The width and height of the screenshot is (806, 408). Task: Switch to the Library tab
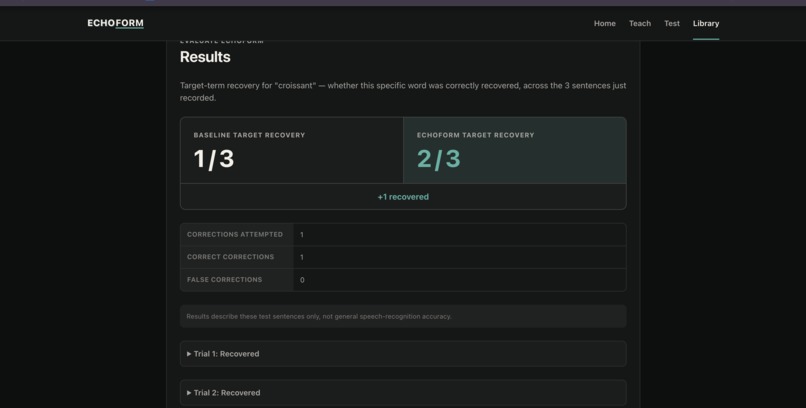click(706, 23)
